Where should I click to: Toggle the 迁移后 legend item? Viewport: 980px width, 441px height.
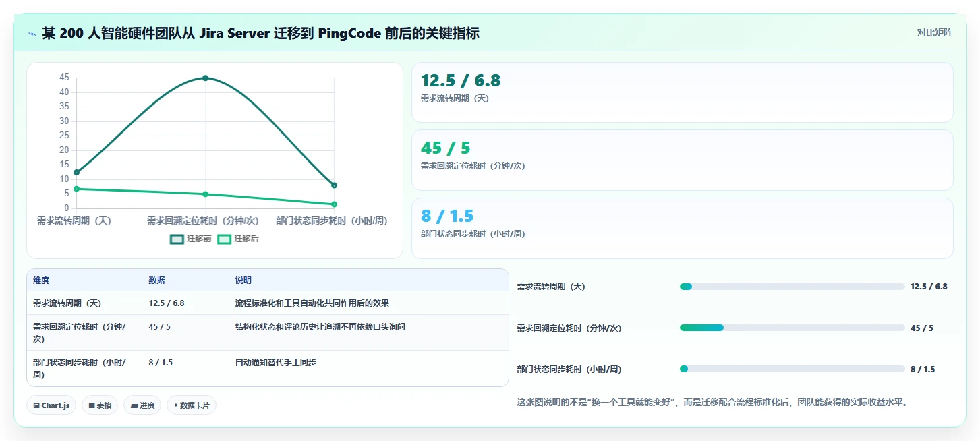(x=238, y=239)
